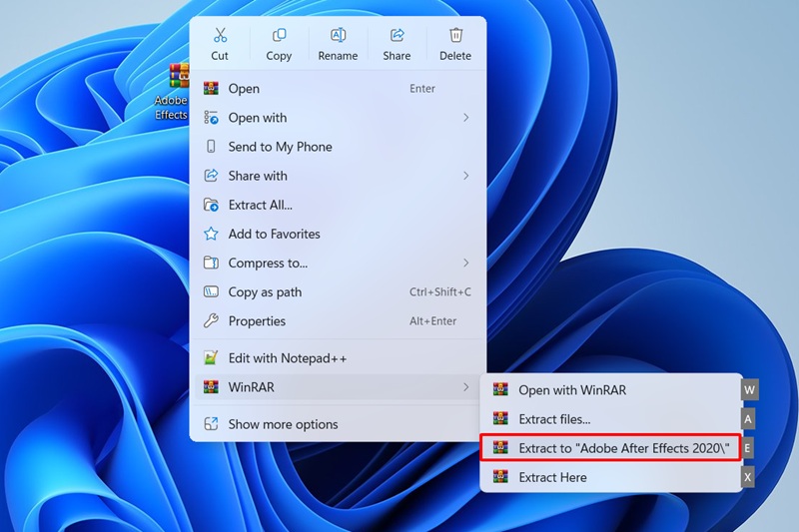The image size is (799, 532).
Task: Click the Notepad++ icon
Action: [x=211, y=358]
